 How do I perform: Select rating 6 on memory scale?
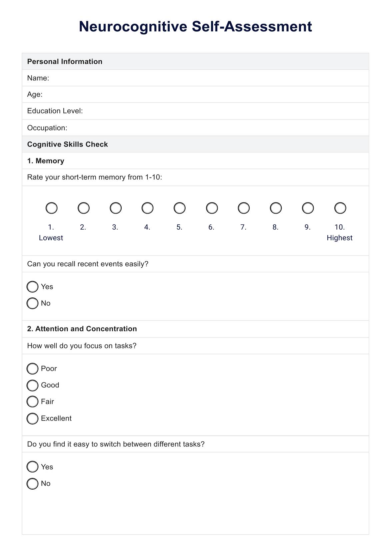pyautogui.click(x=212, y=208)
